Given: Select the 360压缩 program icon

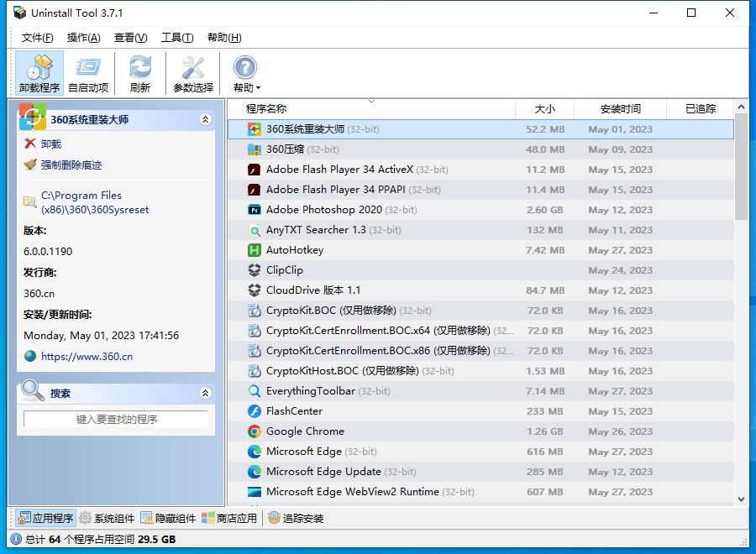Looking at the screenshot, I should coord(254,149).
